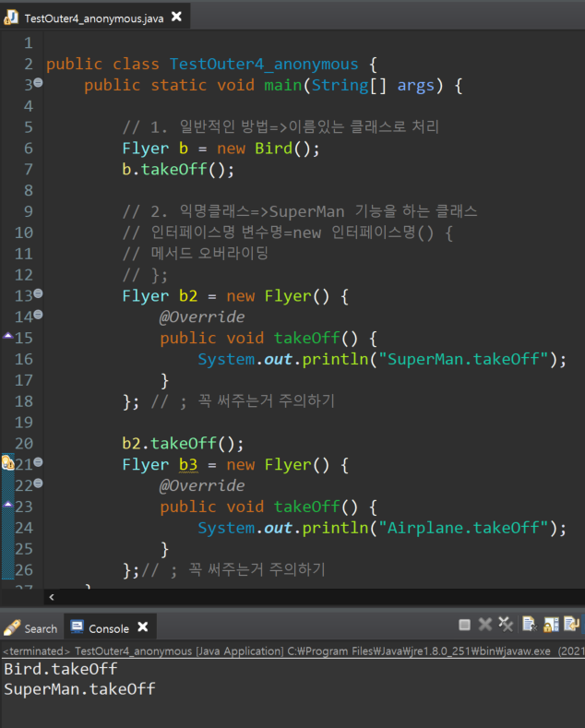Collapse the takeOff method fold at line 14
Viewport: 585px width, 728px height.
click(x=38, y=315)
